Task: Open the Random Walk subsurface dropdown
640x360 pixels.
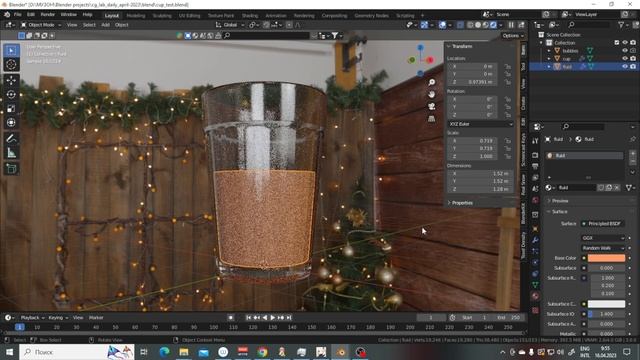Action: click(603, 248)
